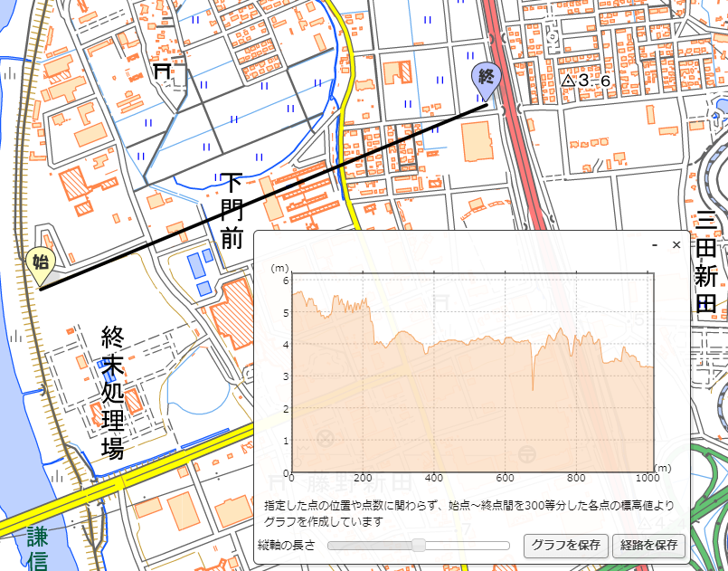Click the shrine symbol on the map
Viewport: 728px width, 571px height.
(x=163, y=71)
